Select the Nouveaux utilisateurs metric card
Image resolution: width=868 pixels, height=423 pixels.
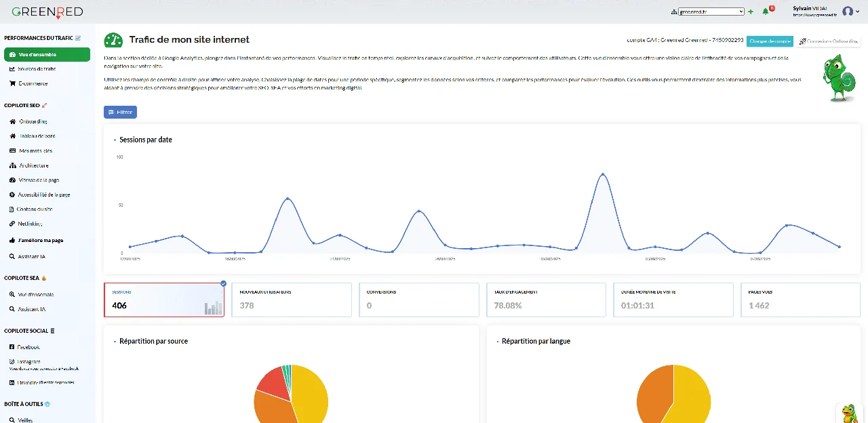pos(292,300)
